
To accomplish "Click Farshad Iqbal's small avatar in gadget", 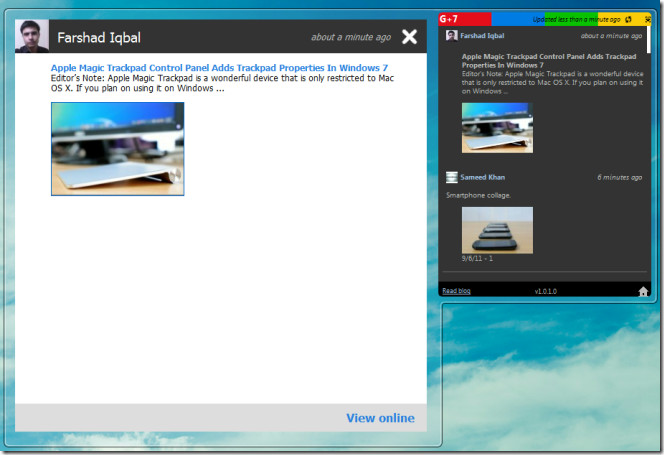I will (451, 36).
